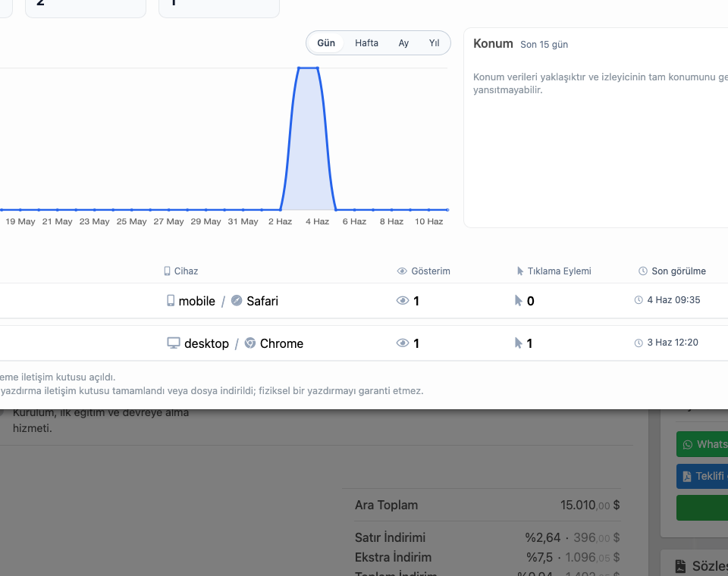728x576 pixels.
Task: Select the Gün chart period
Action: (326, 43)
